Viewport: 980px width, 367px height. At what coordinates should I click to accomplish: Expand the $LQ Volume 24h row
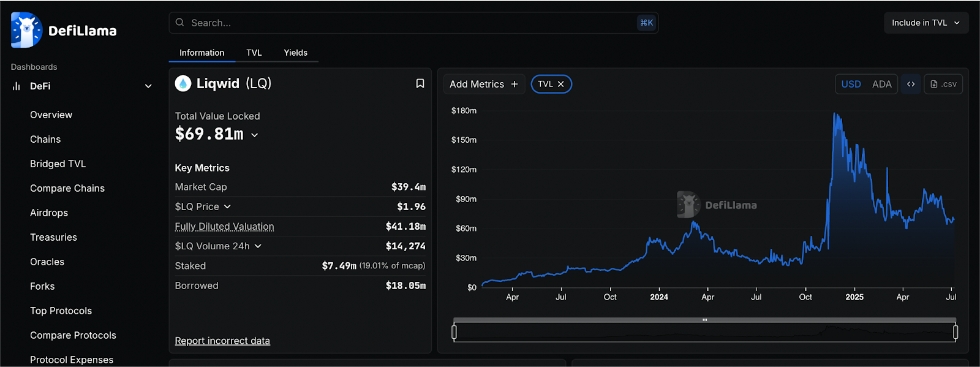(x=258, y=246)
